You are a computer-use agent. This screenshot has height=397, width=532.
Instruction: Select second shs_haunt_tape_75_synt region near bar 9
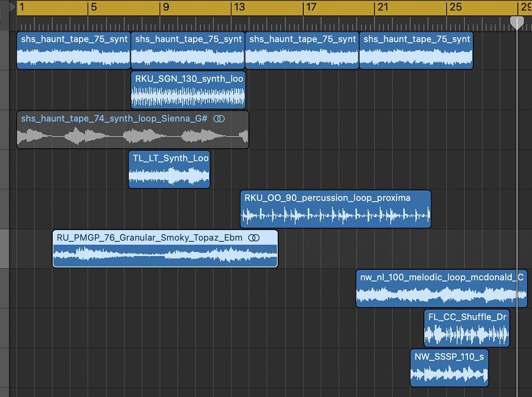[x=187, y=50]
